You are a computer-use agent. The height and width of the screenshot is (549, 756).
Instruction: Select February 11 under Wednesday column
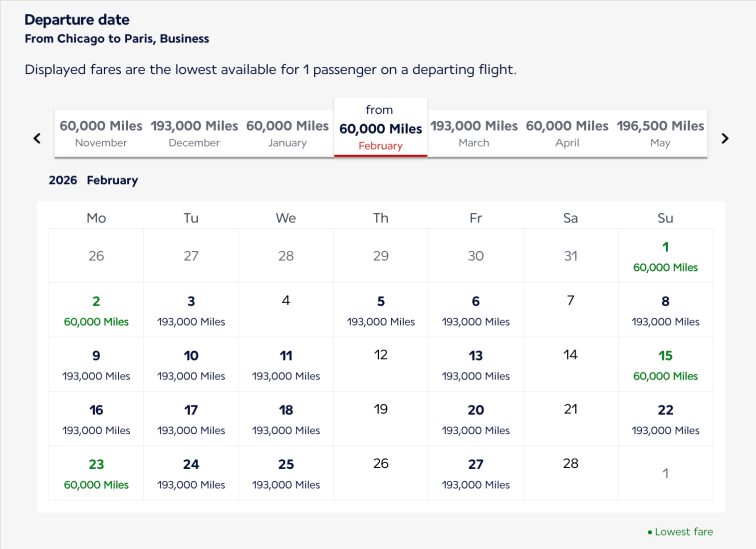click(x=285, y=364)
